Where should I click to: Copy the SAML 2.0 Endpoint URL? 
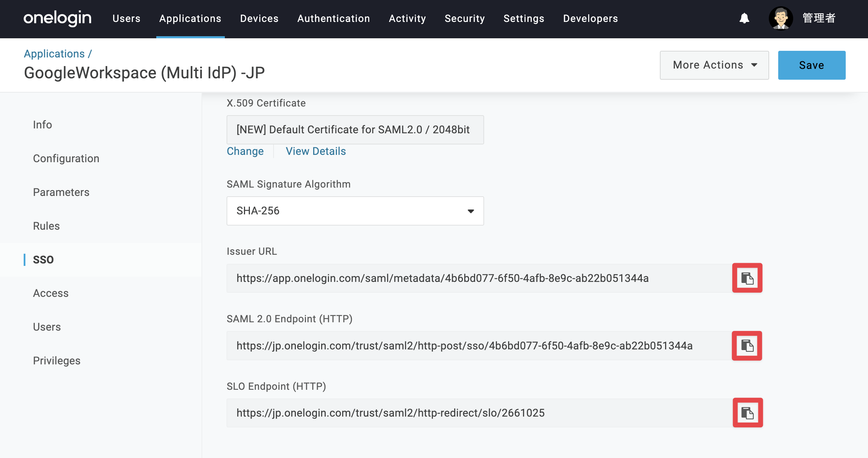[747, 346]
